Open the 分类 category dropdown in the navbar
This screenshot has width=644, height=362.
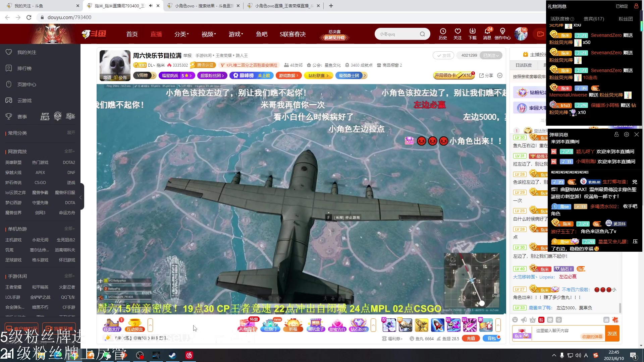(x=181, y=34)
